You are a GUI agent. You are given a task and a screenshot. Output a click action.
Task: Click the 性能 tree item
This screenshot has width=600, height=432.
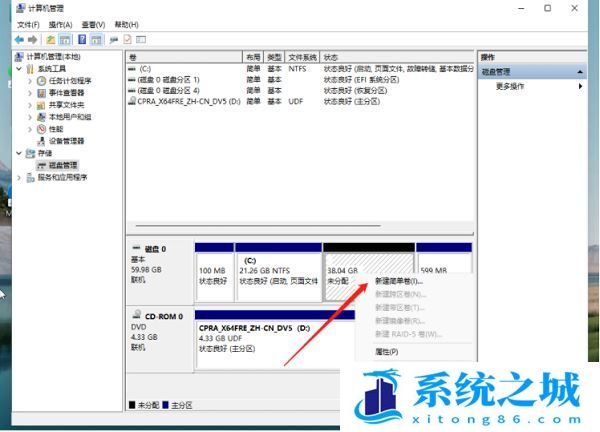pyautogui.click(x=55, y=129)
